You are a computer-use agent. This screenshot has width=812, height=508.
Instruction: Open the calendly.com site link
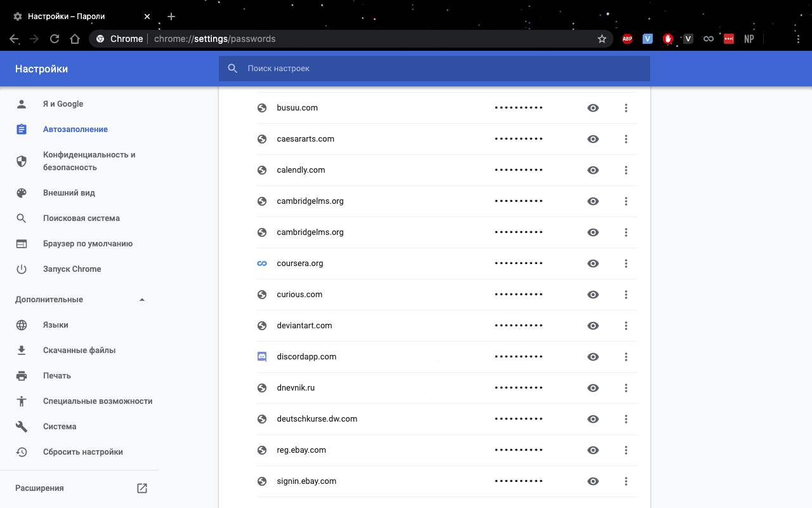[x=301, y=170]
